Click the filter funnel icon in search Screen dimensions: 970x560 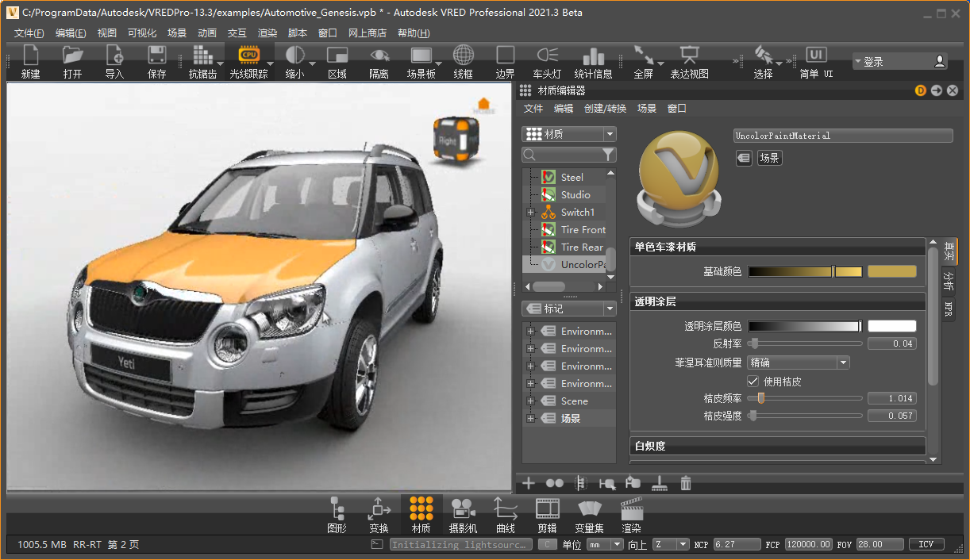[x=608, y=155]
